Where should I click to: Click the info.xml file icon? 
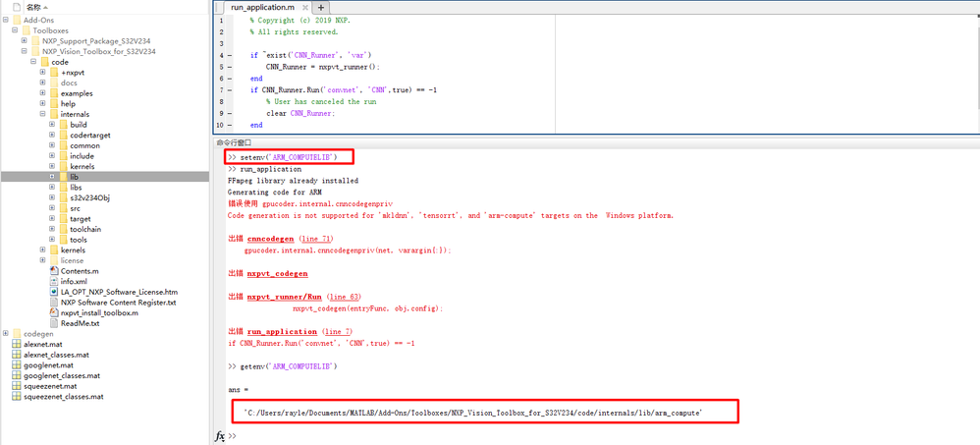tap(55, 281)
